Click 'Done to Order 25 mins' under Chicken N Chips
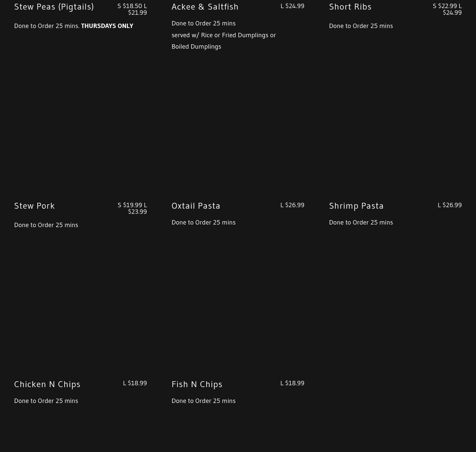Viewport: 476px width, 452px height. tap(46, 401)
